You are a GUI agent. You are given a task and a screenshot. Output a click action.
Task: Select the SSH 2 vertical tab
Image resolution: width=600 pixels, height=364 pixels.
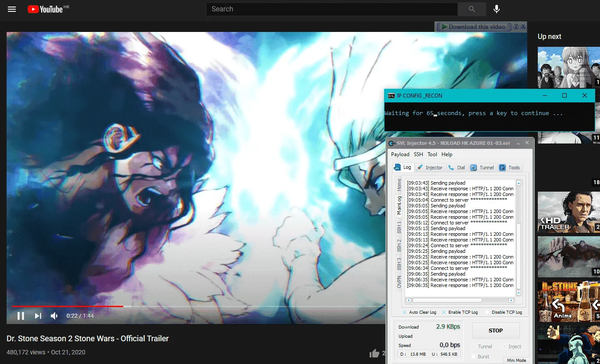(399, 245)
